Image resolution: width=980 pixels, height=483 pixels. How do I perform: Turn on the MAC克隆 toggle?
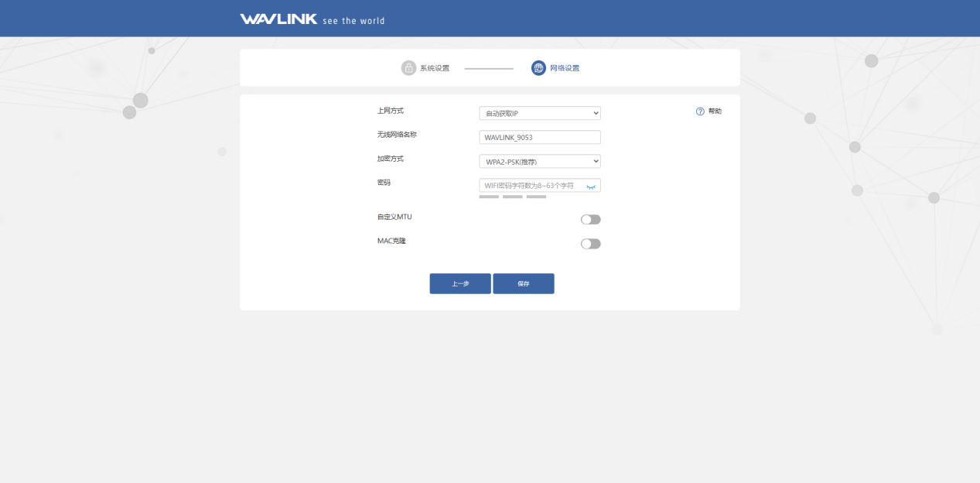(591, 244)
